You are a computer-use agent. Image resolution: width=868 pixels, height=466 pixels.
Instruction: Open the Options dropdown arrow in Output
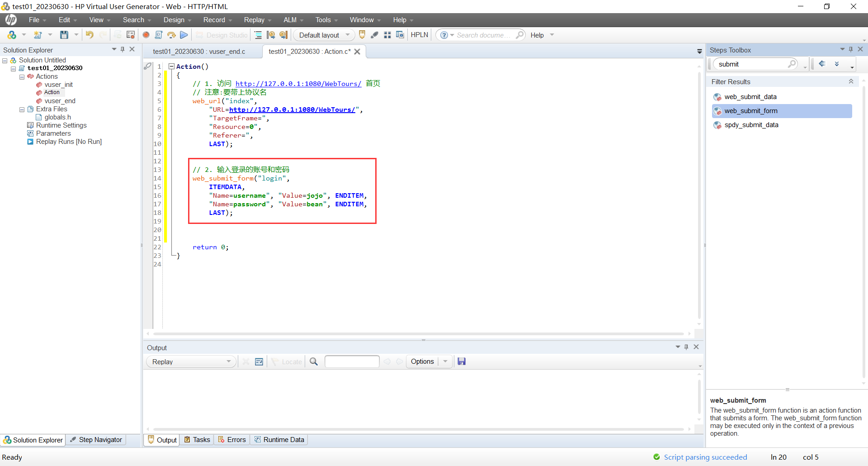click(445, 361)
